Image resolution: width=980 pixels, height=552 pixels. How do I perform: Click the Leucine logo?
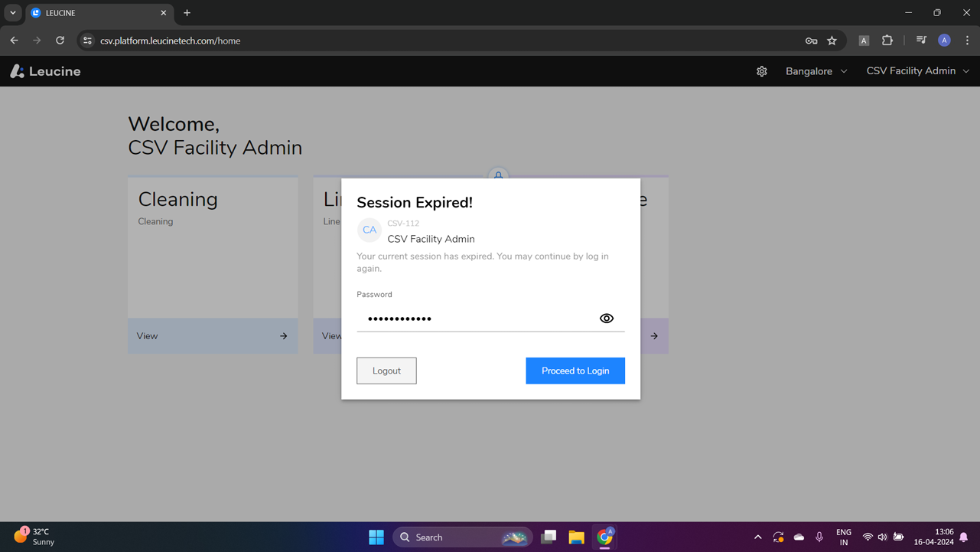click(44, 70)
